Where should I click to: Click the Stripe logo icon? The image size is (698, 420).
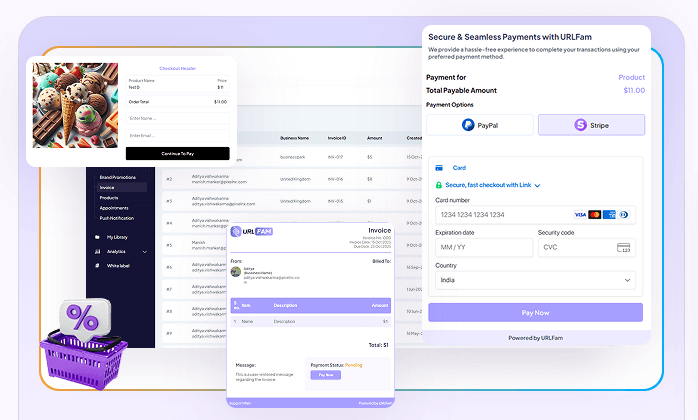(x=580, y=125)
